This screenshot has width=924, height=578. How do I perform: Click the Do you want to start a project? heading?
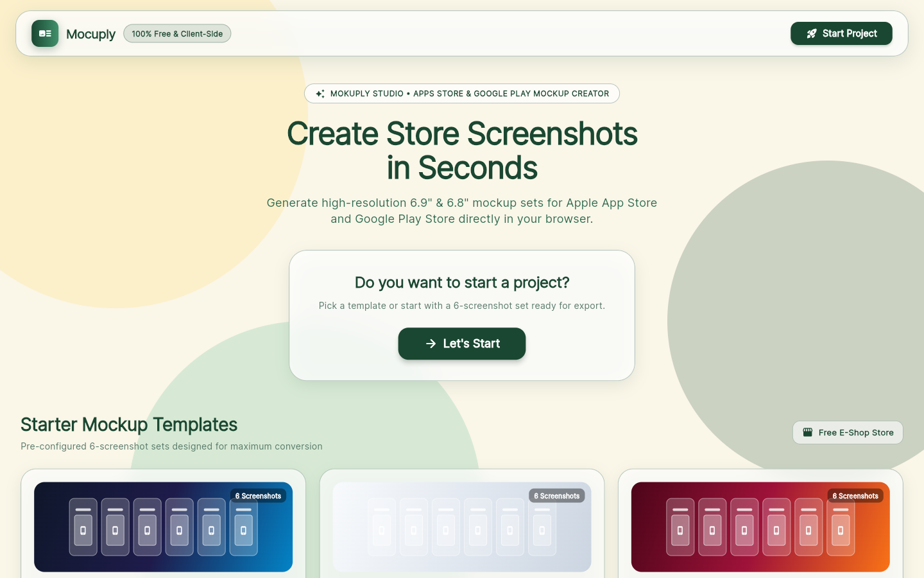[x=462, y=283]
